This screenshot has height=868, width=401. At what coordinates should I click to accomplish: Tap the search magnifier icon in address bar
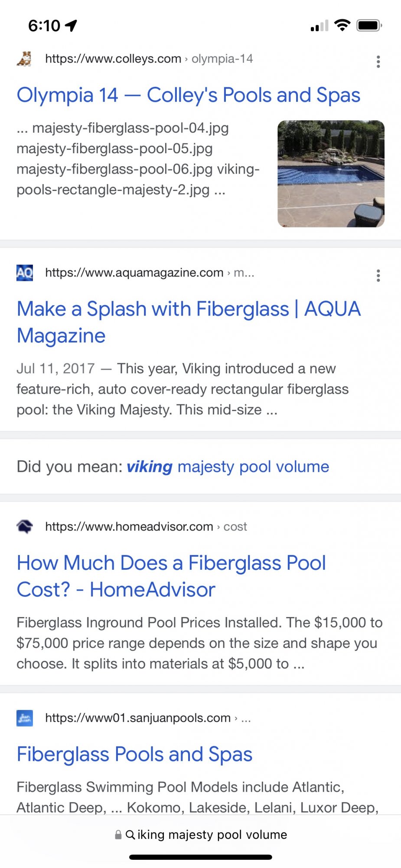pyautogui.click(x=130, y=835)
